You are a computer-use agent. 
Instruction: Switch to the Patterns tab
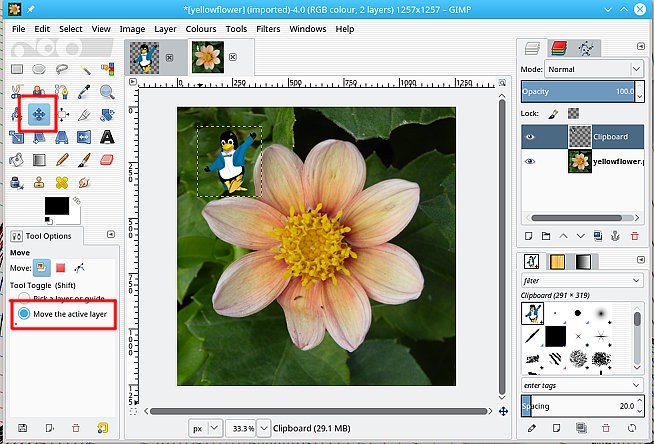(x=557, y=262)
